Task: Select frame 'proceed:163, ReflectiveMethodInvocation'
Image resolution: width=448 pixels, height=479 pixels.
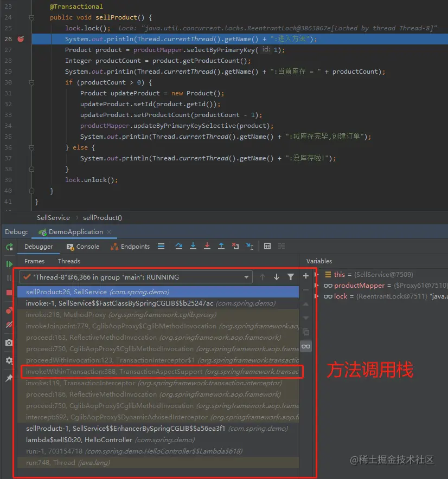Action: (158, 338)
